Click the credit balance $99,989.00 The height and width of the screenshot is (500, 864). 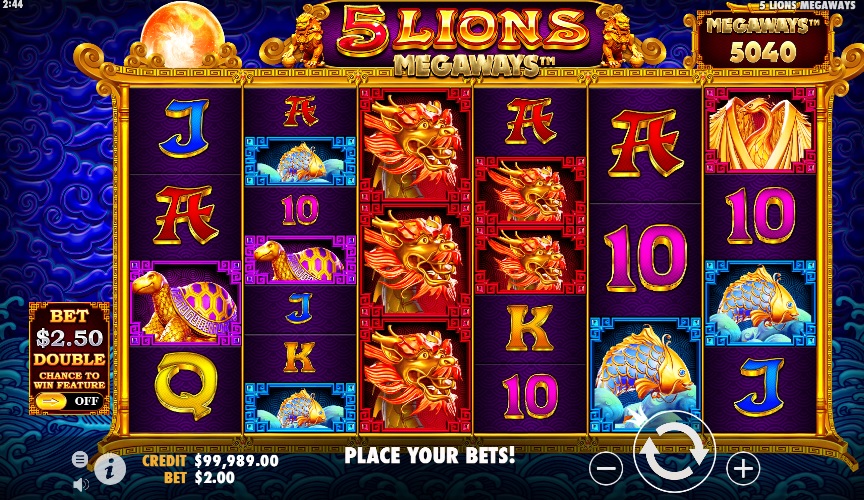click(236, 460)
